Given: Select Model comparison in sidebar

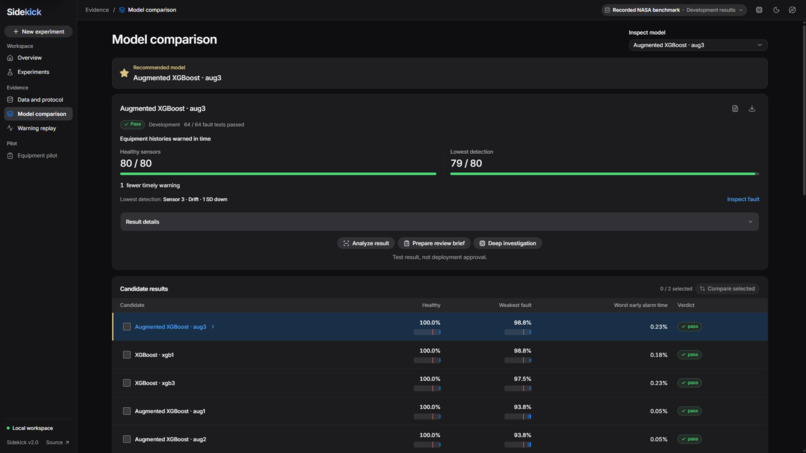Looking at the screenshot, I should coord(38,114).
